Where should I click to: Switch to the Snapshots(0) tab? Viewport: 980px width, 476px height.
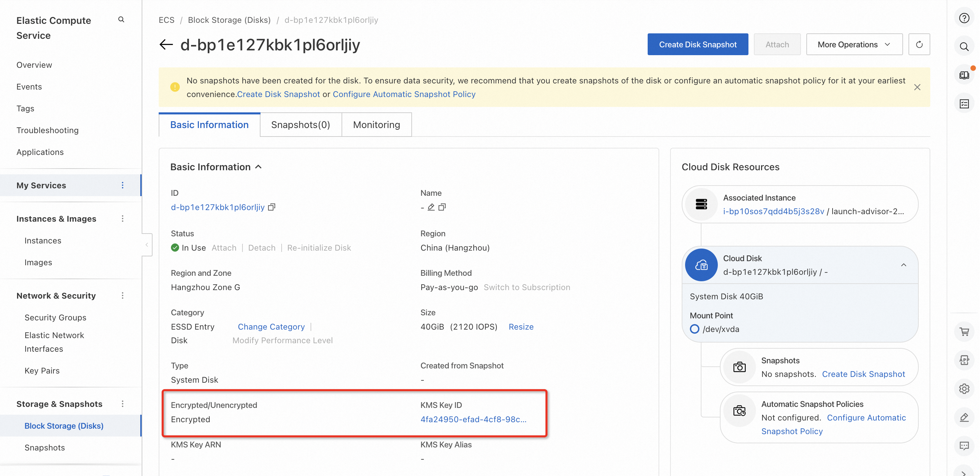pos(300,125)
